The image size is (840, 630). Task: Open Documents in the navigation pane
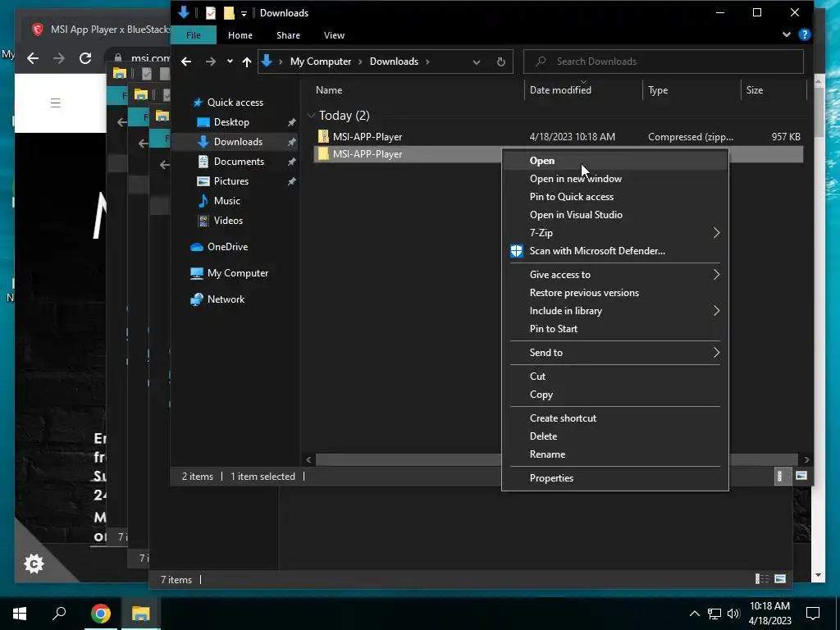click(x=239, y=162)
